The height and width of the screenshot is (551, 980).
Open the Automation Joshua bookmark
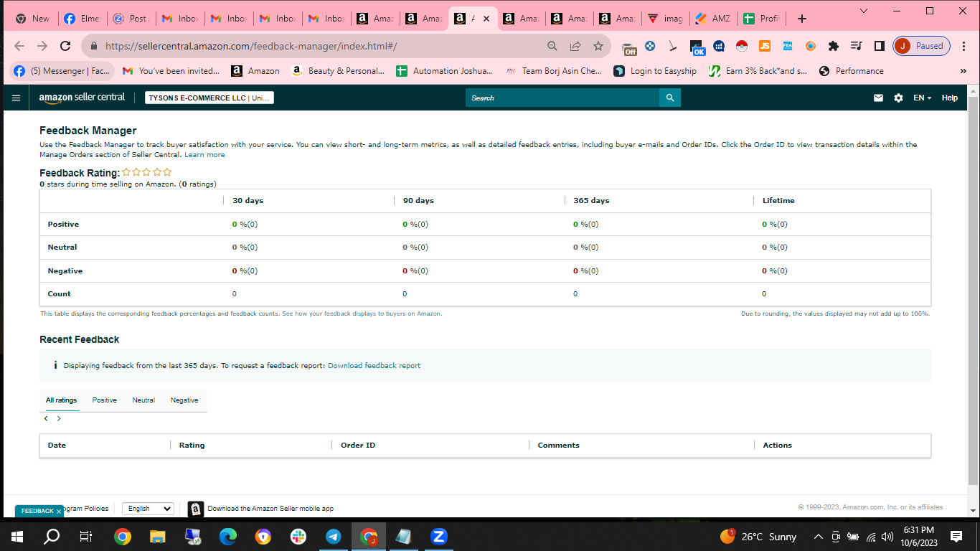pyautogui.click(x=444, y=71)
